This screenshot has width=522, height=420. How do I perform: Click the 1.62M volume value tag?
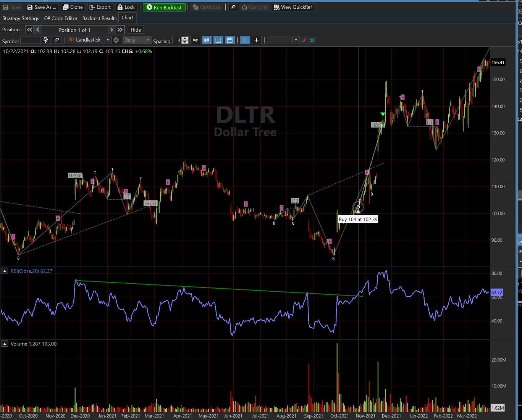tap(497, 408)
